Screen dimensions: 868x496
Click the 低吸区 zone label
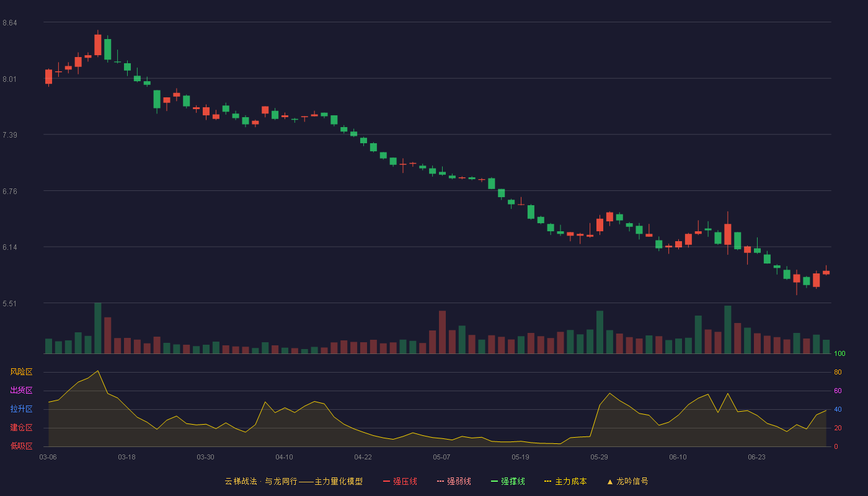[x=21, y=446]
